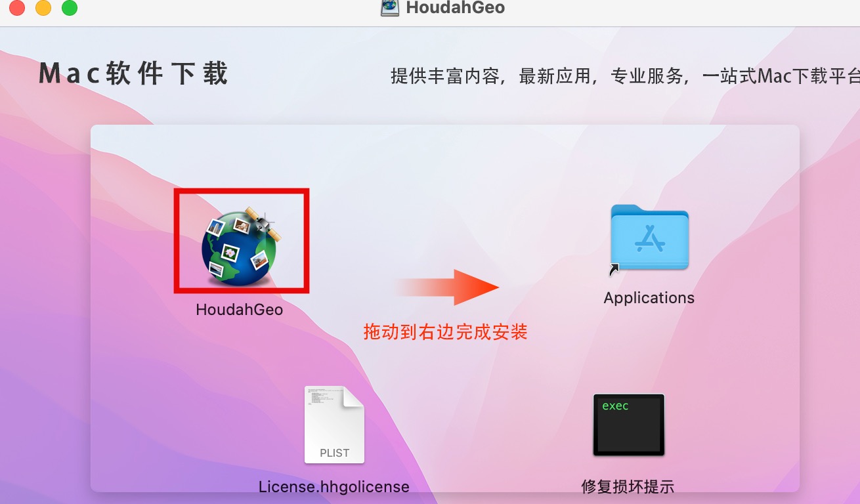Screen dimensions: 860x504
Task: Select the License.hhgolicense PLIST file icon
Action: 334,425
